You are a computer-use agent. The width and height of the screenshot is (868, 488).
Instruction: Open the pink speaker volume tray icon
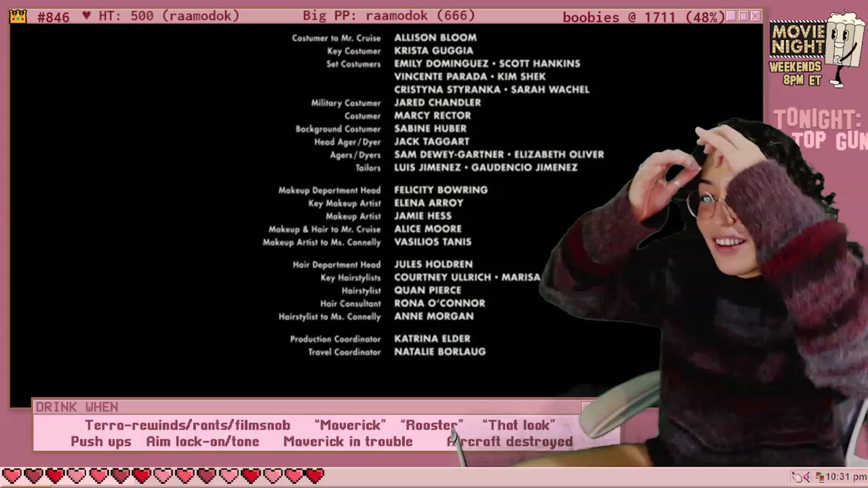click(x=807, y=477)
